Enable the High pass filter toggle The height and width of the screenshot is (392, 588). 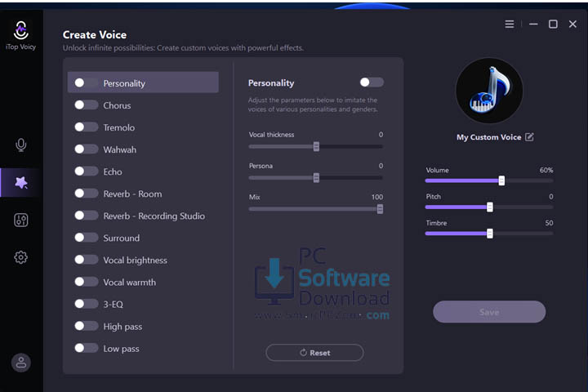point(87,326)
